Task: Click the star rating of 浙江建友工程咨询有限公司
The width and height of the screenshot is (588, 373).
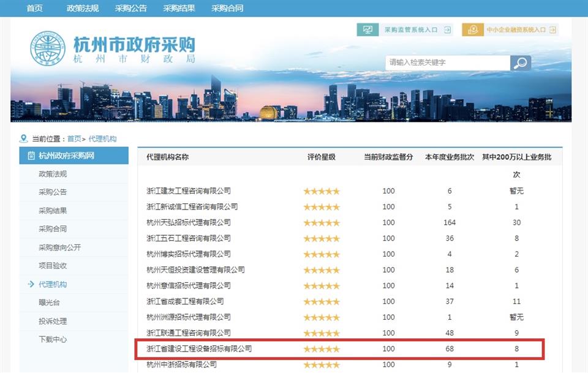Action: tap(321, 191)
